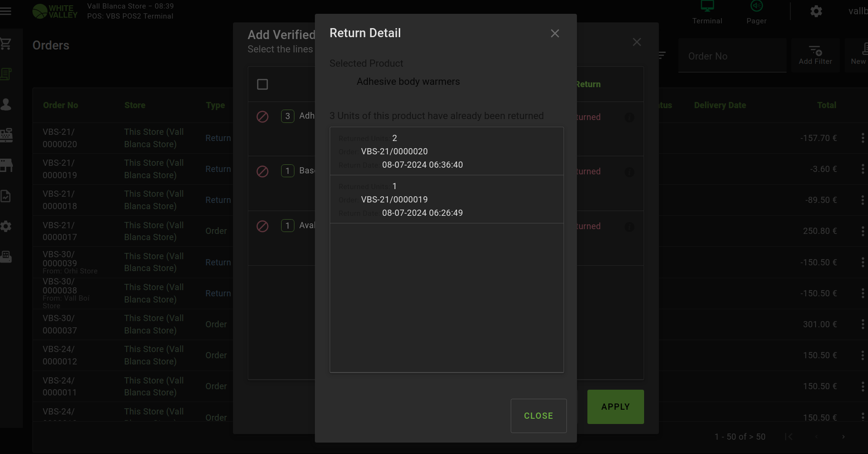
Task: Open the store front sidebar icon
Action: point(6,165)
